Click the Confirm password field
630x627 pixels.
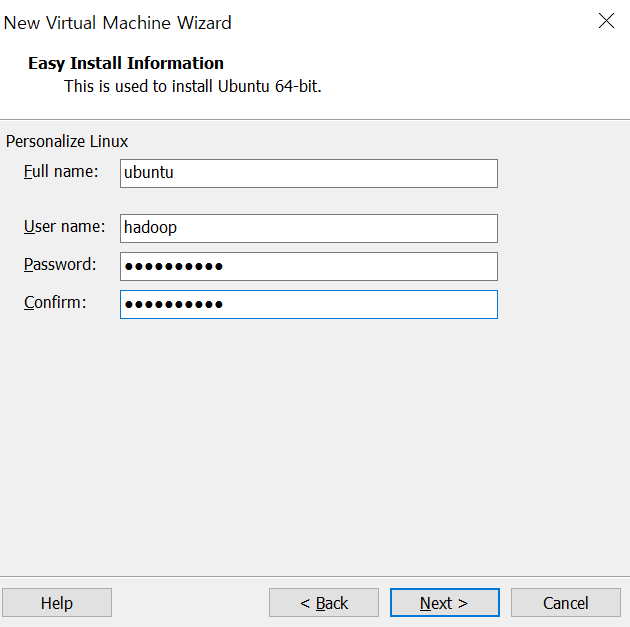(309, 304)
